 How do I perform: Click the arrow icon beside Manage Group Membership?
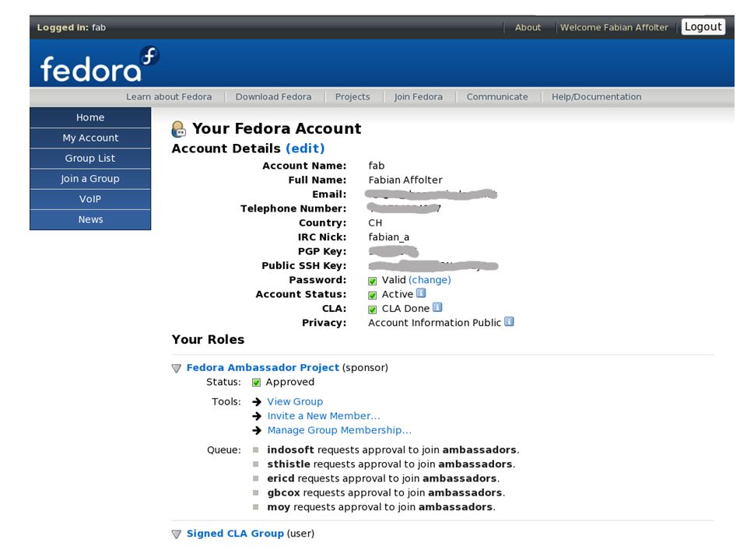(257, 430)
